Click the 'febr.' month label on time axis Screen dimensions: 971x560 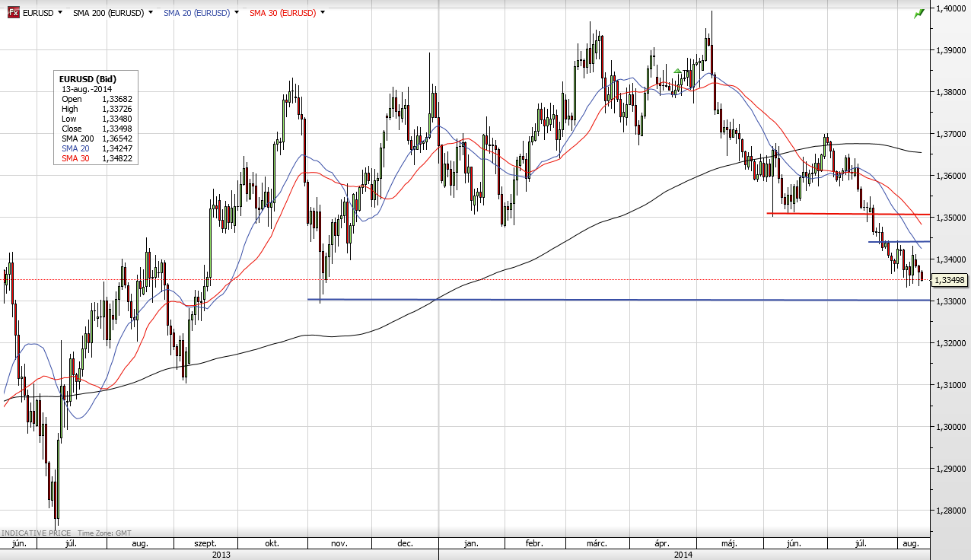[533, 544]
